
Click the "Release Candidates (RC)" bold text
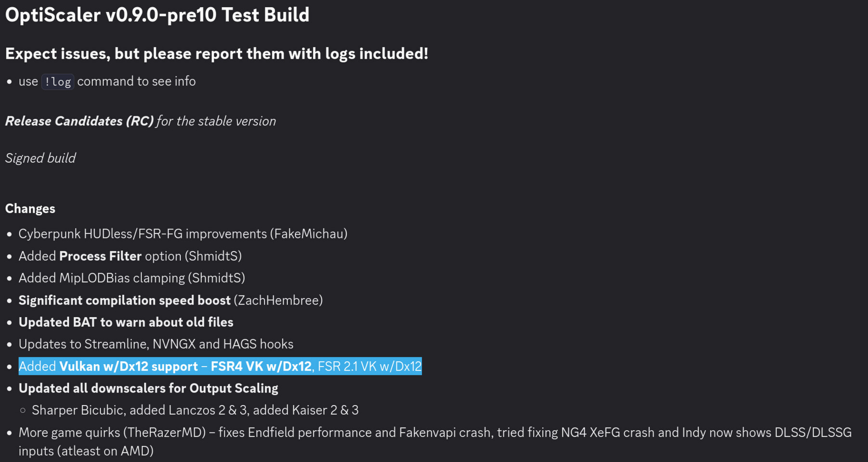pyautogui.click(x=79, y=121)
